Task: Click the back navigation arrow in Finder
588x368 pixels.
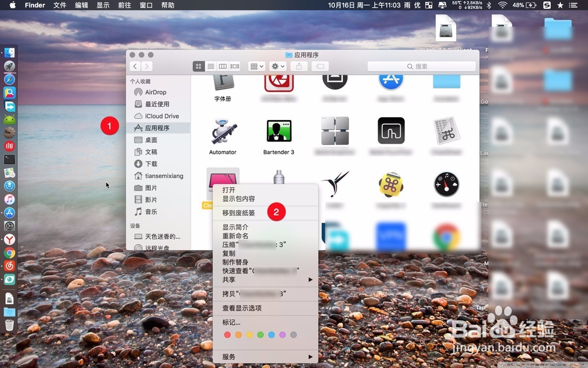Action: click(x=135, y=66)
